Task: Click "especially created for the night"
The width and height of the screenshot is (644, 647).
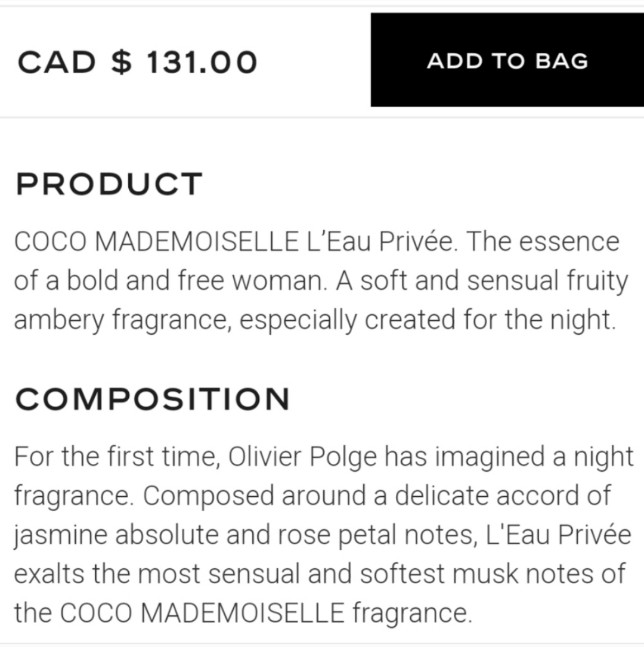Action: [428, 320]
